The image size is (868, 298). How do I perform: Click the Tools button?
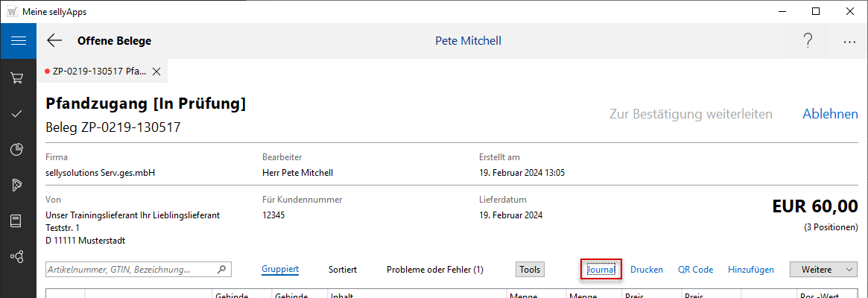(530, 270)
